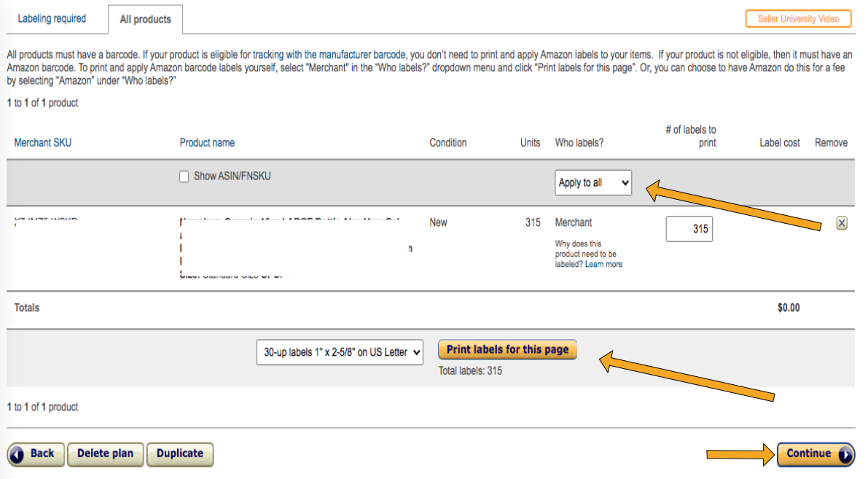The image size is (868, 479).
Task: Follow the Learn more link about labeling
Action: [x=603, y=264]
